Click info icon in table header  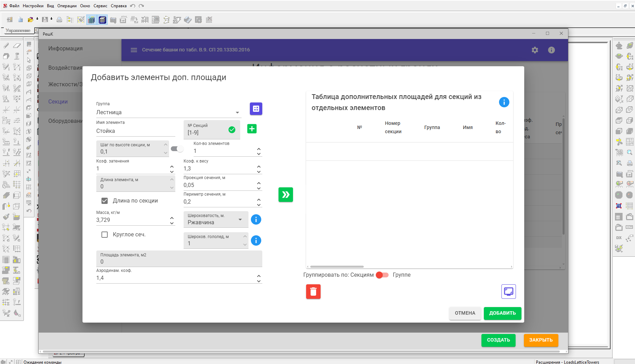[x=504, y=102]
